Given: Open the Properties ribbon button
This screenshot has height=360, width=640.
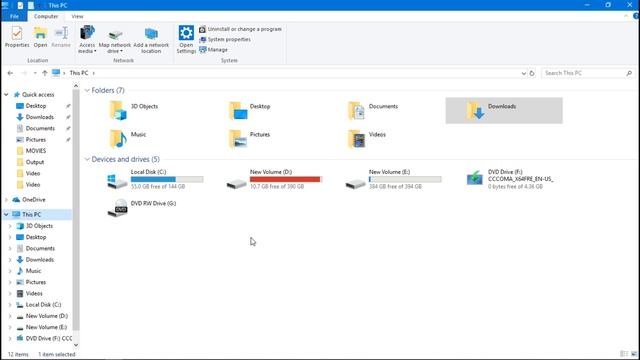Looking at the screenshot, I should coord(17,37).
